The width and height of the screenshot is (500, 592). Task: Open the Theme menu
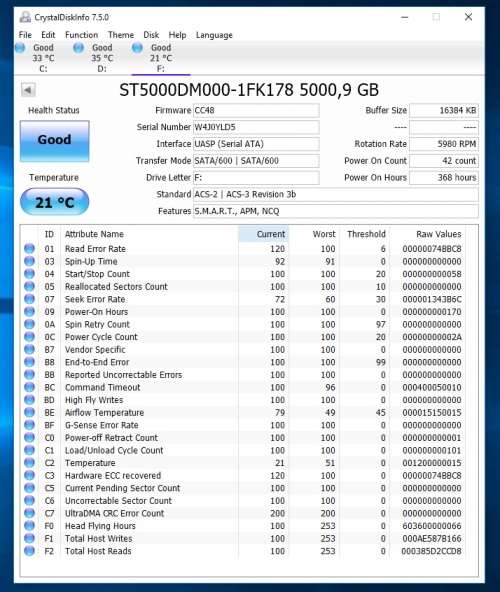(121, 35)
